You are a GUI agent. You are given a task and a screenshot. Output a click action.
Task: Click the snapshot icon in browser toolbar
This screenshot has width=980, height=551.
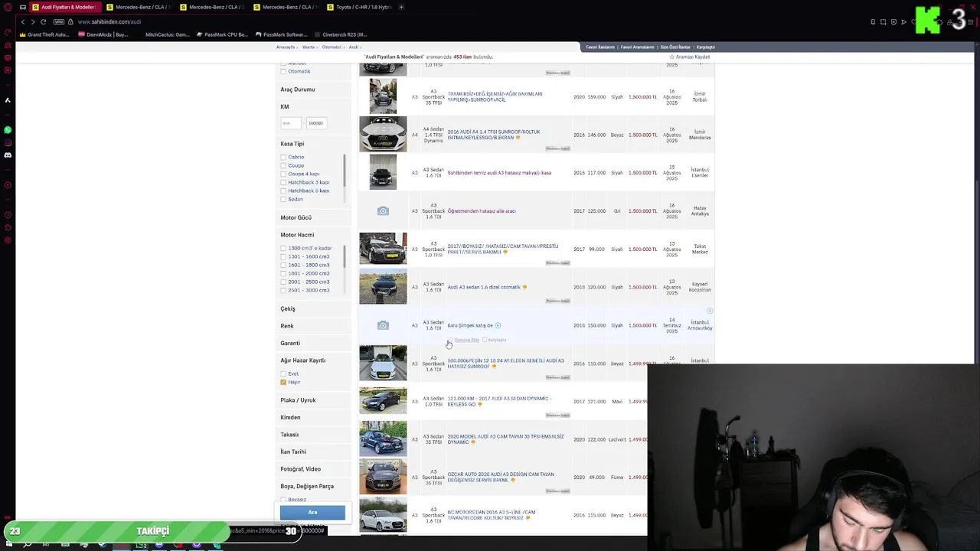point(883,21)
